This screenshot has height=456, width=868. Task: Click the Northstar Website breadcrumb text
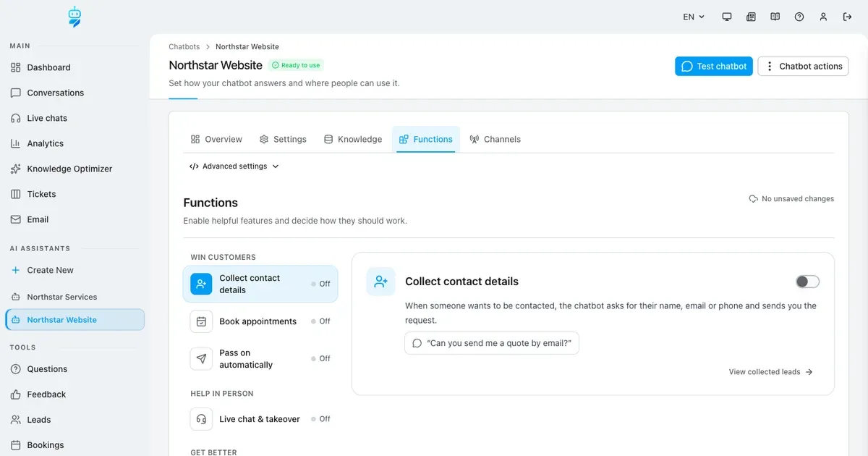tap(247, 47)
